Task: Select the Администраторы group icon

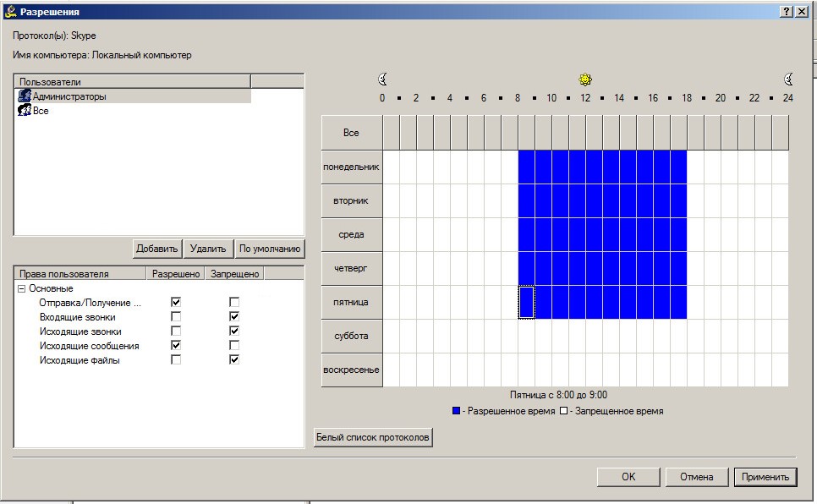Action: pos(25,96)
